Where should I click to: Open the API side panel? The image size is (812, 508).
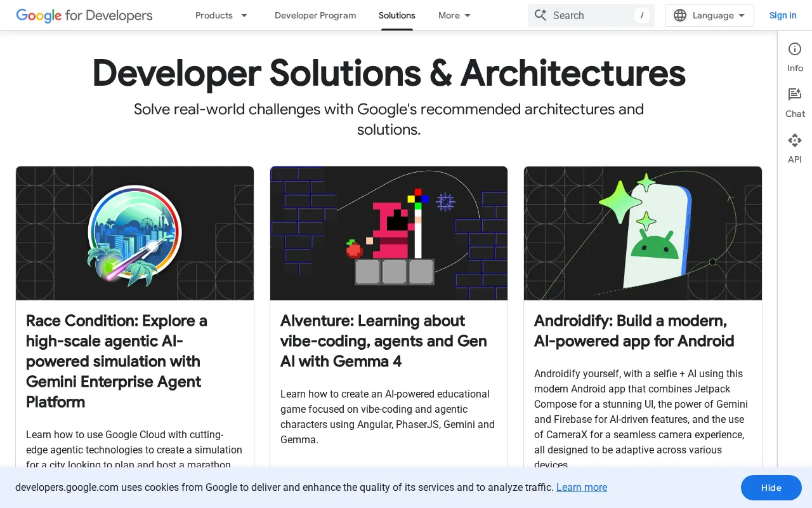[795, 149]
